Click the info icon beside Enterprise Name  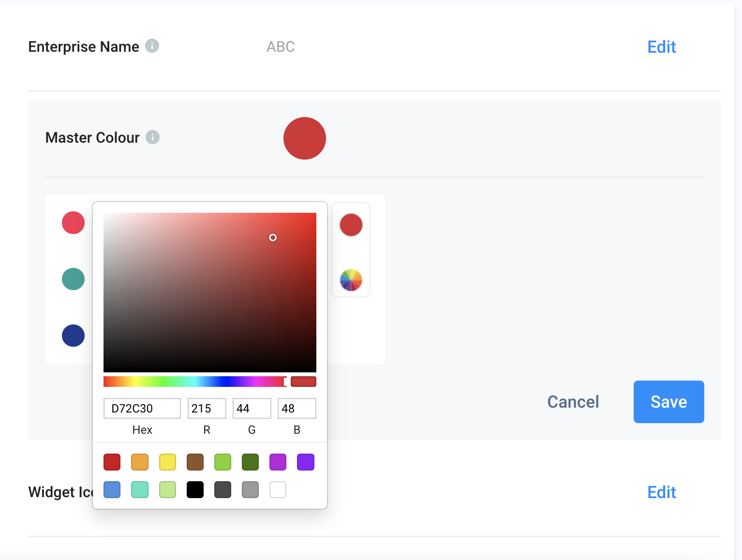click(x=152, y=46)
